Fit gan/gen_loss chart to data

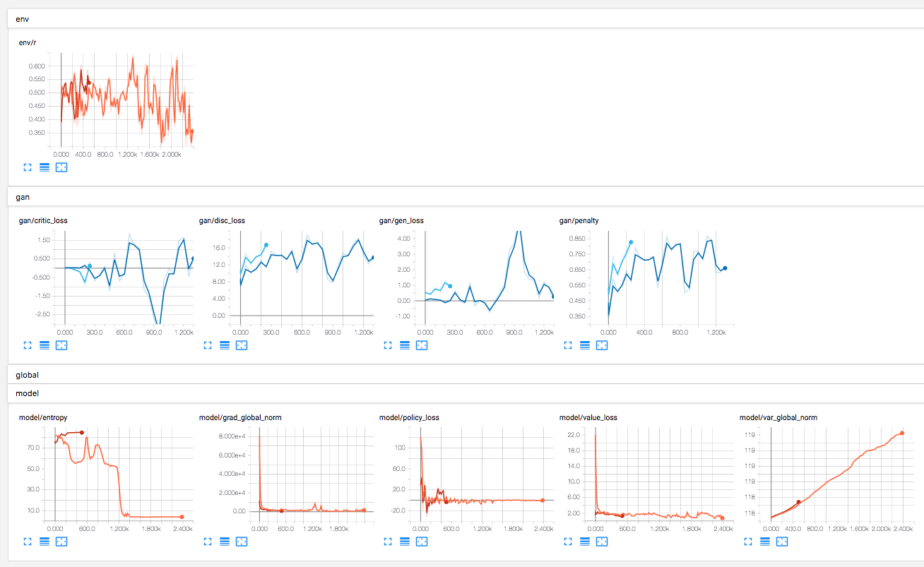[x=422, y=345]
